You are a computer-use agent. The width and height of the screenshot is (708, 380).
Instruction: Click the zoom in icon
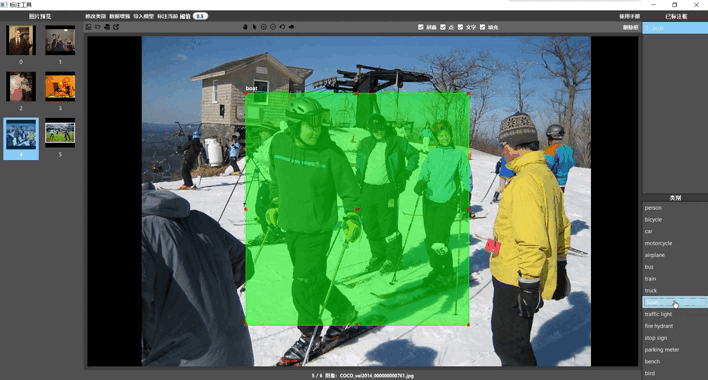click(x=264, y=27)
